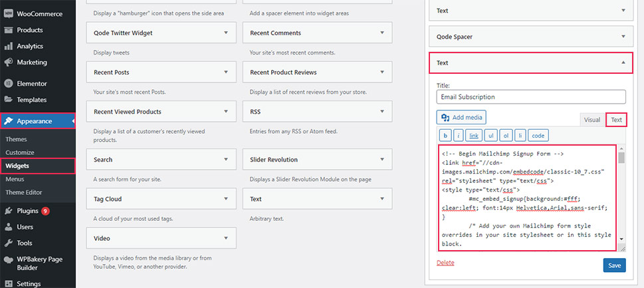Open the WooCommerce menu icon
The width and height of the screenshot is (644, 288).
pyautogui.click(x=8, y=13)
